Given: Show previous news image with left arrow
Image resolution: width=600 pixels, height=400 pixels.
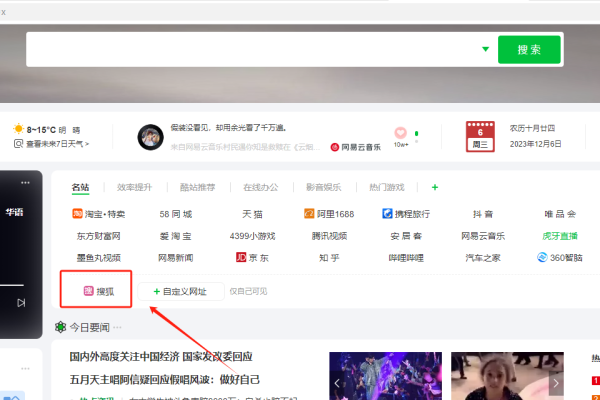Looking at the screenshot, I should click(x=337, y=383).
